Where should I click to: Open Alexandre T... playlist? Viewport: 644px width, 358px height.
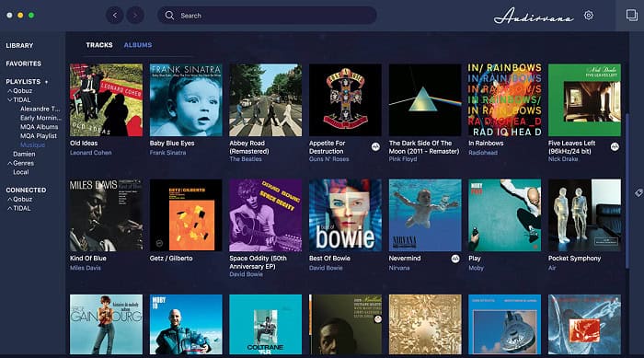(40, 109)
